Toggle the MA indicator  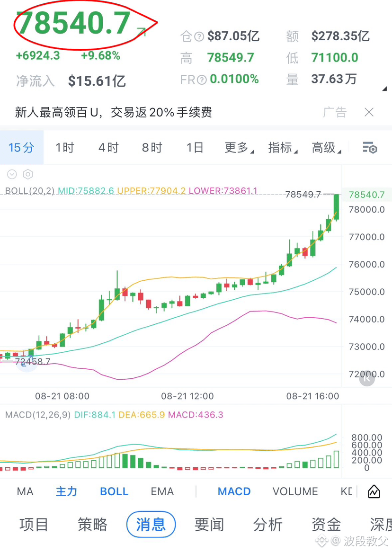25,491
